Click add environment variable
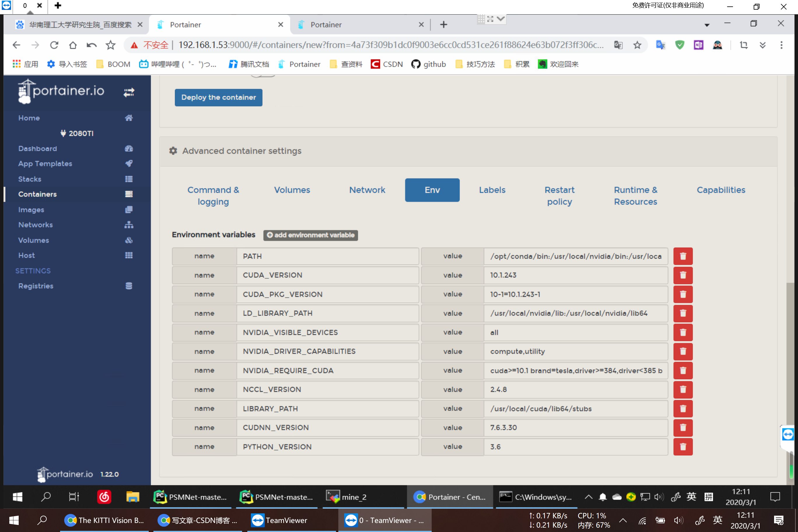The height and width of the screenshot is (532, 798). tap(310, 235)
